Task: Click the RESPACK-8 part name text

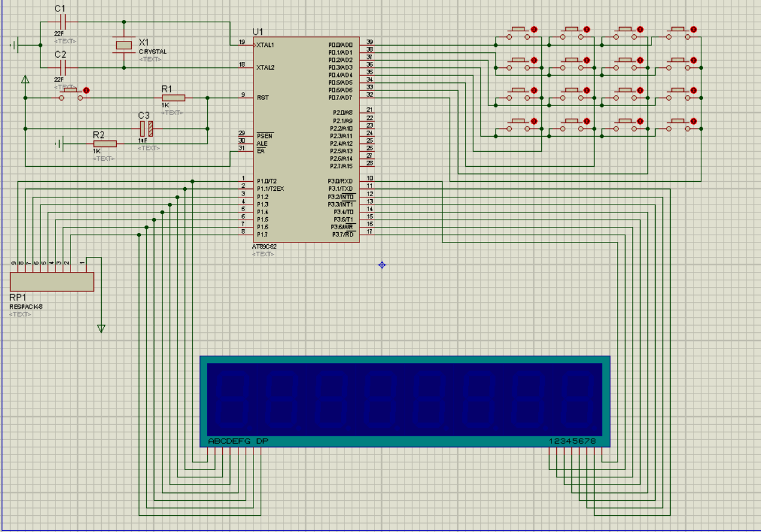Action: [x=26, y=306]
